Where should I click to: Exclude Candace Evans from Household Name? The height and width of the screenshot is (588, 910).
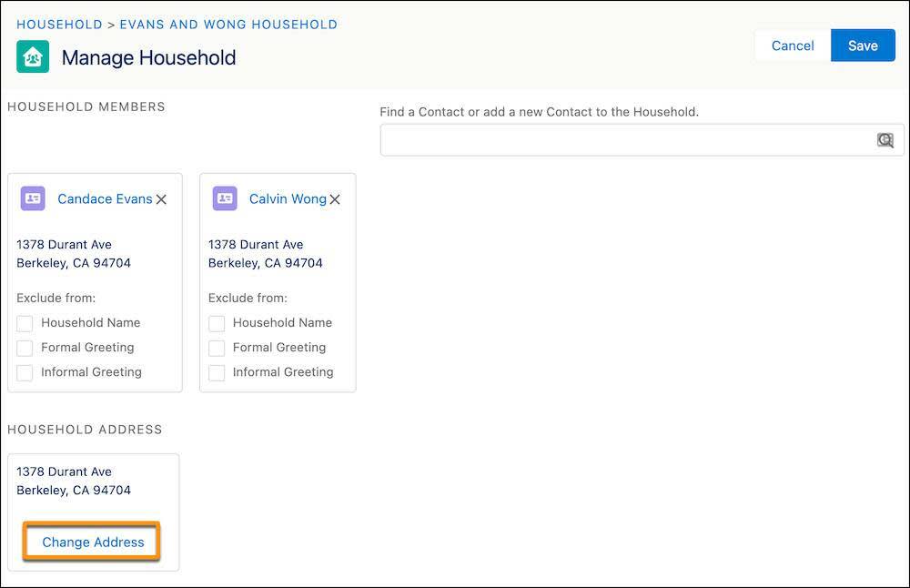tap(25, 323)
